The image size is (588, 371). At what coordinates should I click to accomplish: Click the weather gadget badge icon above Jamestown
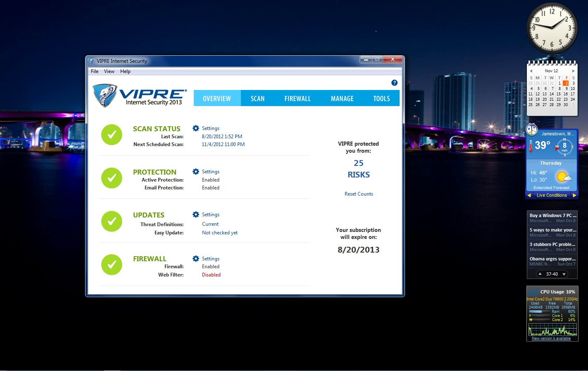(x=532, y=130)
